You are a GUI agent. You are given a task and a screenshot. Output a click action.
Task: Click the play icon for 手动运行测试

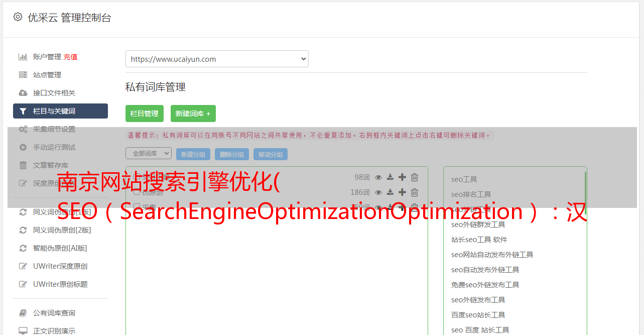pyautogui.click(x=23, y=147)
